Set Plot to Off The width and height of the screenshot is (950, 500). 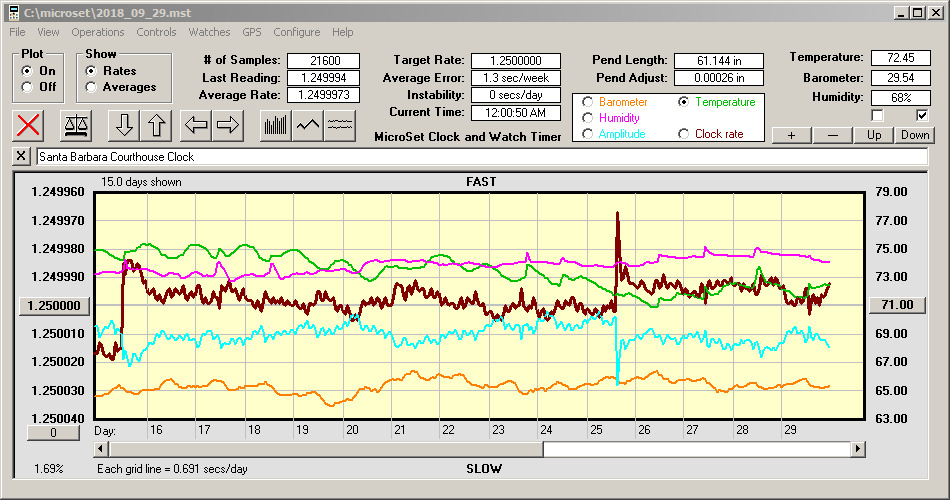pyautogui.click(x=27, y=87)
